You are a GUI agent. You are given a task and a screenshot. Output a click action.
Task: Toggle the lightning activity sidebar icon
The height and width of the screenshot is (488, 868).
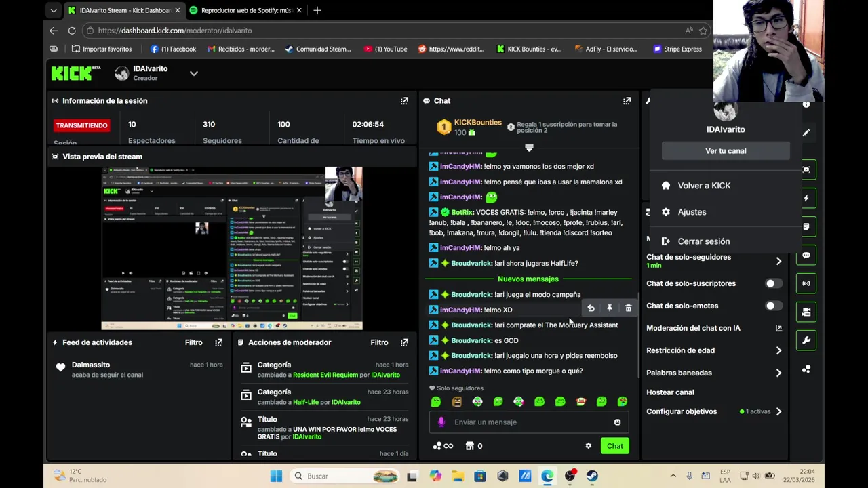point(806,198)
